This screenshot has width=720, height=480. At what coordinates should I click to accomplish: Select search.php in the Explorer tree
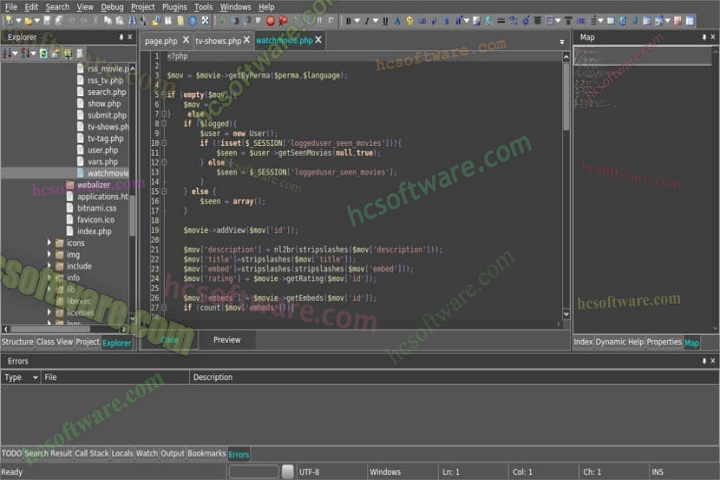tap(107, 92)
